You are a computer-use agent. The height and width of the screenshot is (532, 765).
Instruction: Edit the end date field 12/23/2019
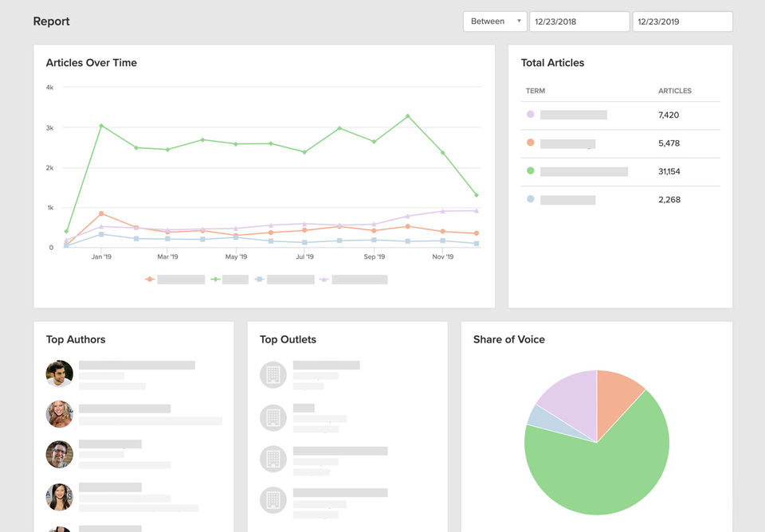683,22
